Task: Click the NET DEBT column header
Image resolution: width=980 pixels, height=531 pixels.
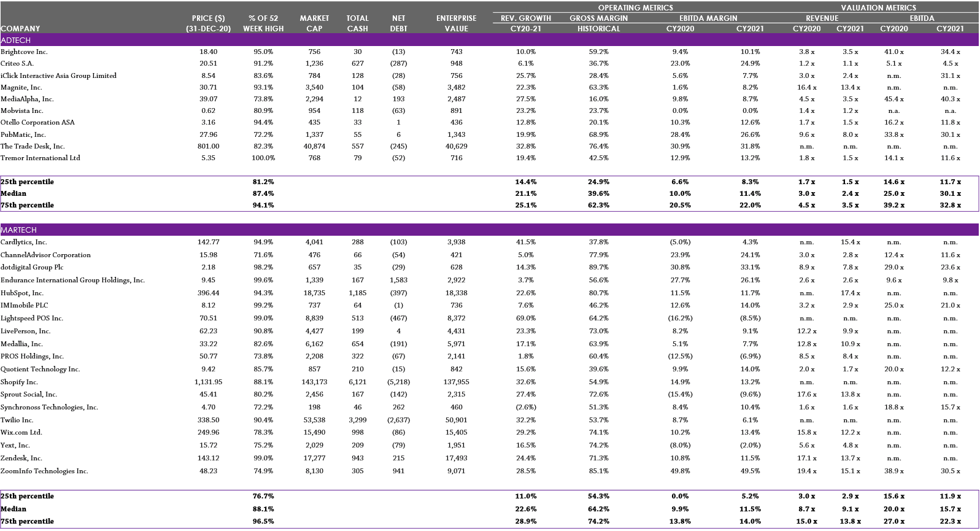Action: tap(399, 23)
